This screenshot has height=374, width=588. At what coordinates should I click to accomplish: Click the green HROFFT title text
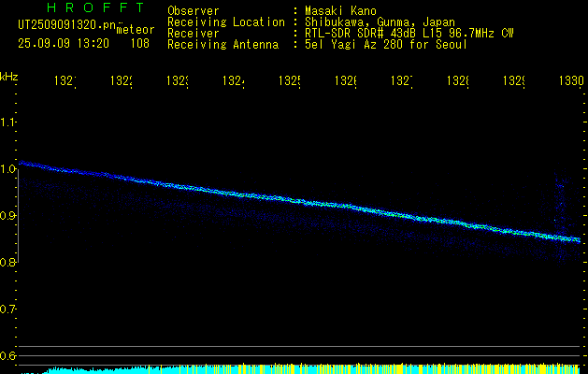(96, 7)
